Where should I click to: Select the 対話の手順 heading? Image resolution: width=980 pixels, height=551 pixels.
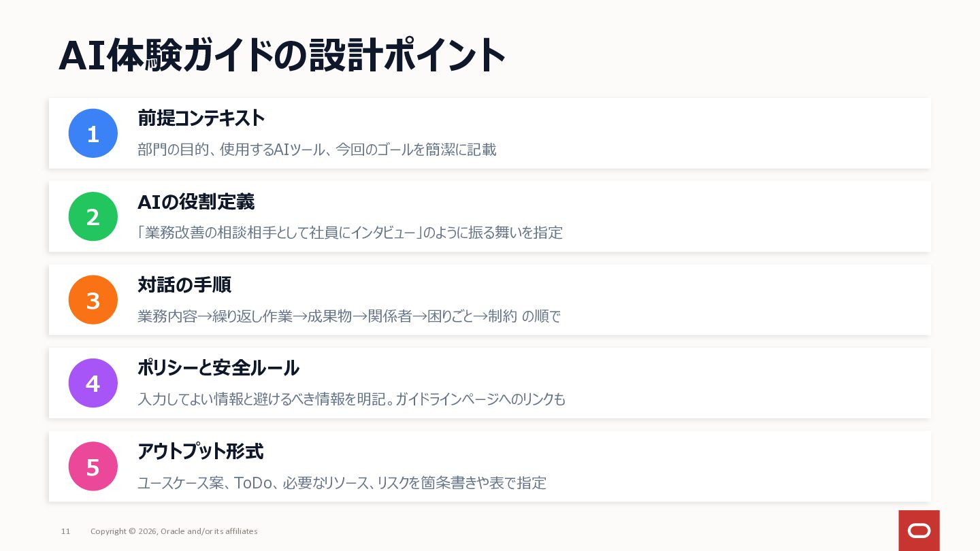tap(184, 285)
